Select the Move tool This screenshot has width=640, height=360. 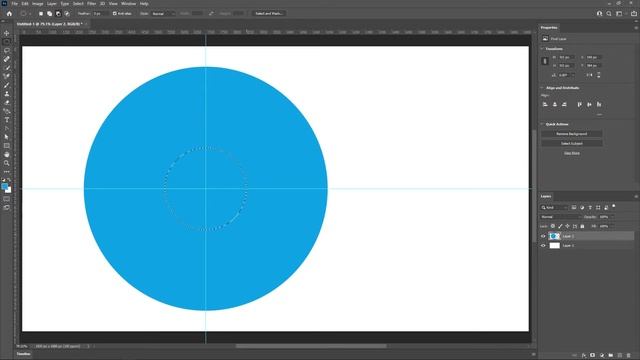pos(7,33)
